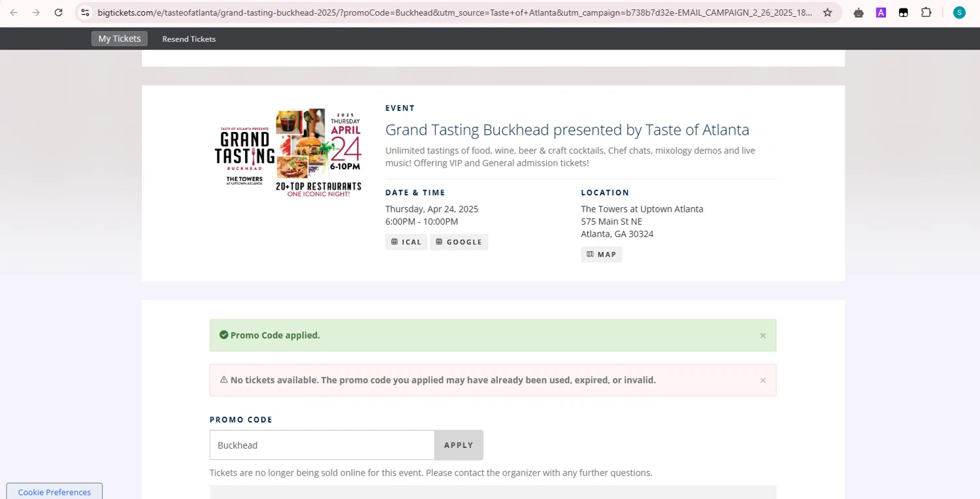Open My Tickets

pos(120,39)
